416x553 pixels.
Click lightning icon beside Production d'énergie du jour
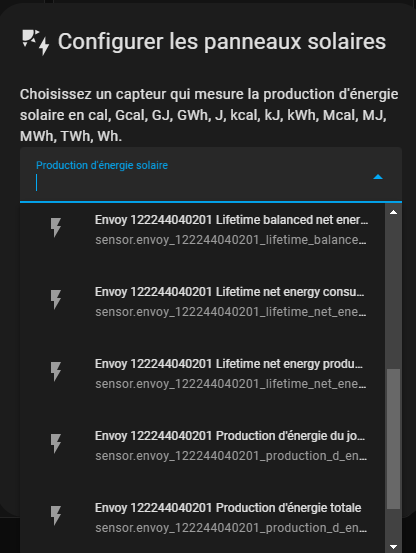pyautogui.click(x=56, y=443)
